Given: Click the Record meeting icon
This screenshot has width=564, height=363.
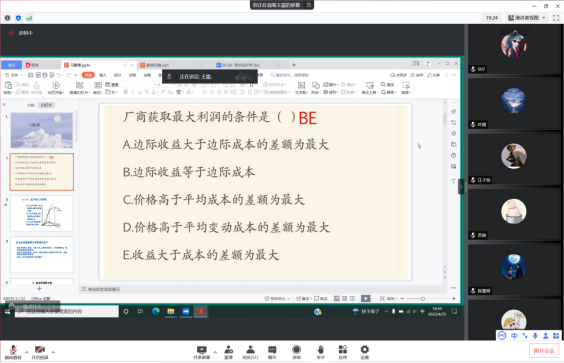Looking at the screenshot, I should pos(296,351).
